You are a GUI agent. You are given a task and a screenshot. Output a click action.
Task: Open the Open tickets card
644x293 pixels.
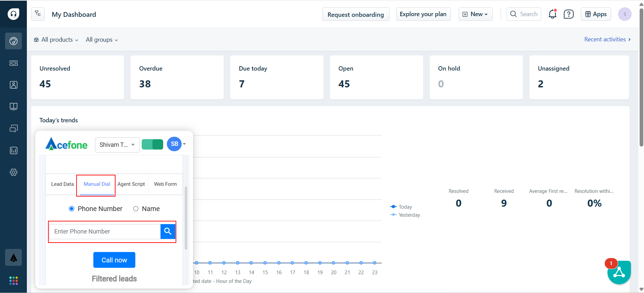point(376,77)
